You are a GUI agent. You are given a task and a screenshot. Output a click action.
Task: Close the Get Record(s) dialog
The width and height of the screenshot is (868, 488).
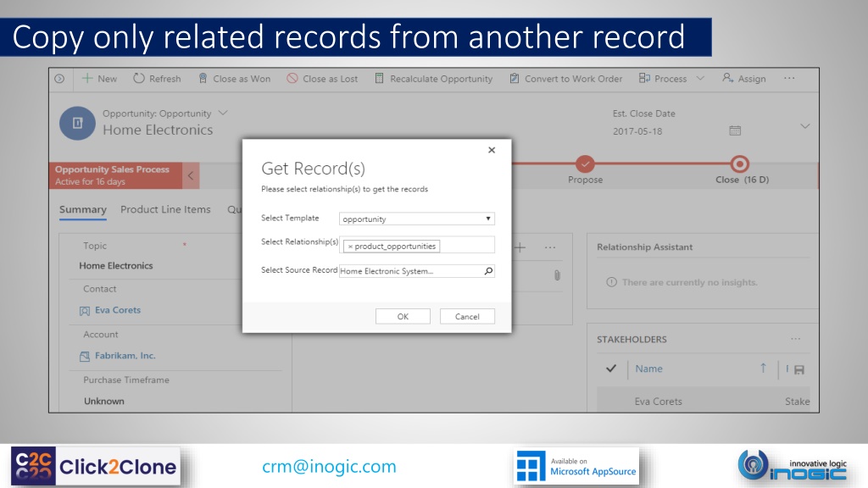click(x=492, y=150)
